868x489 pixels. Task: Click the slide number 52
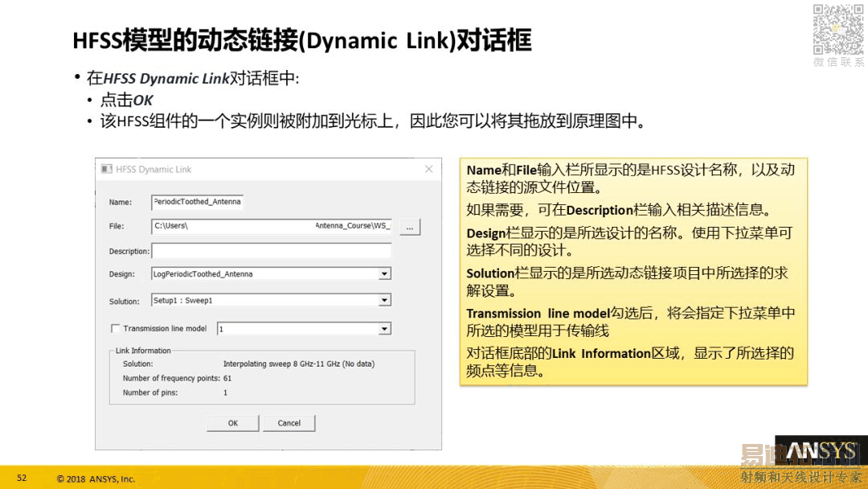tap(22, 478)
